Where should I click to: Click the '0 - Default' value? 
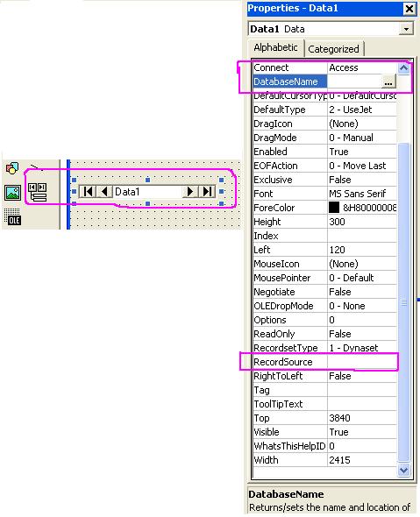352,278
